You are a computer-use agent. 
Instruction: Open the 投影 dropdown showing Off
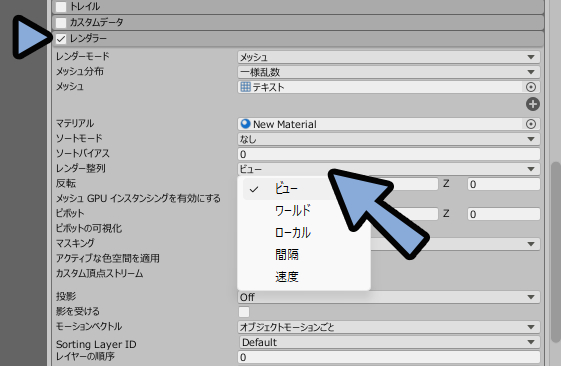tap(389, 297)
